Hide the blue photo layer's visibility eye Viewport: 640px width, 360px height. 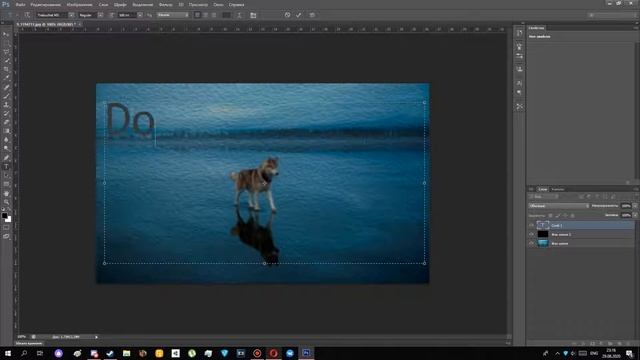pyautogui.click(x=531, y=243)
